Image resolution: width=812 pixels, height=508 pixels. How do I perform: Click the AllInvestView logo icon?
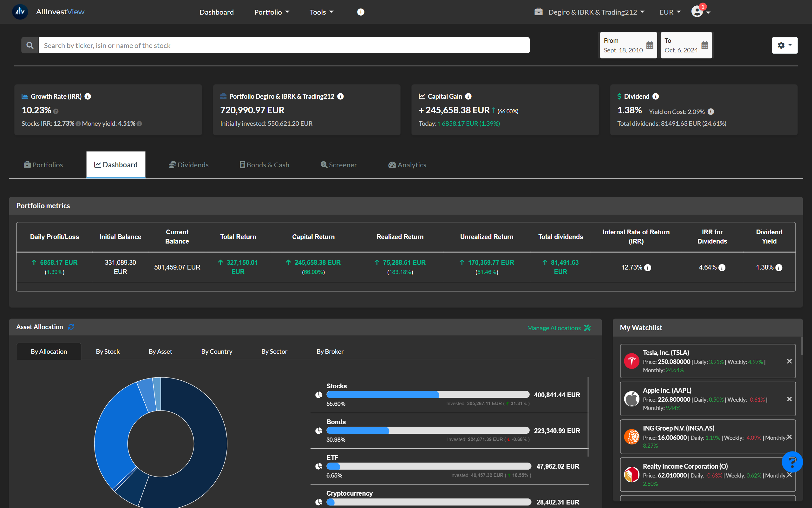(20, 12)
